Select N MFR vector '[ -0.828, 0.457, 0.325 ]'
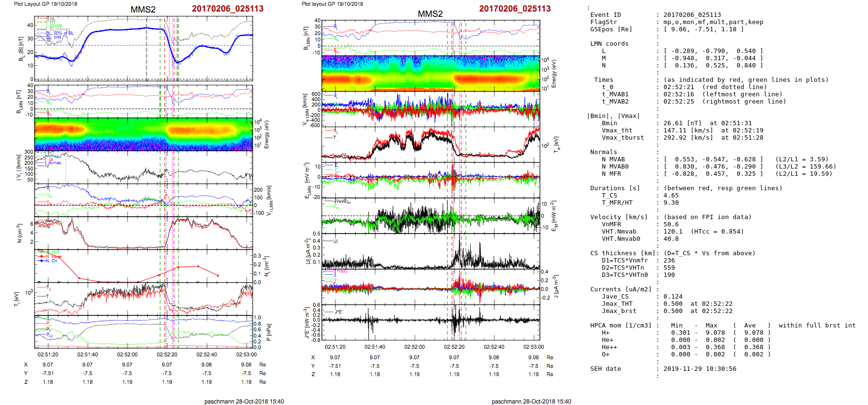 713,174
